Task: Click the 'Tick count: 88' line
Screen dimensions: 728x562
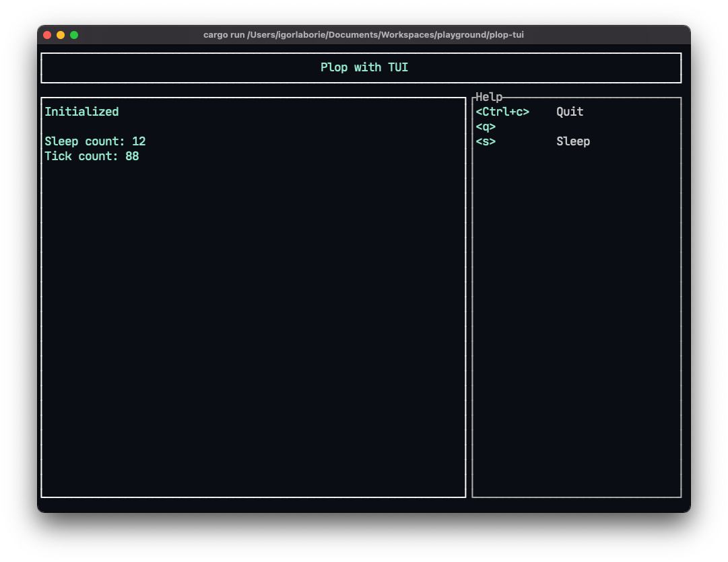Action: (x=92, y=156)
